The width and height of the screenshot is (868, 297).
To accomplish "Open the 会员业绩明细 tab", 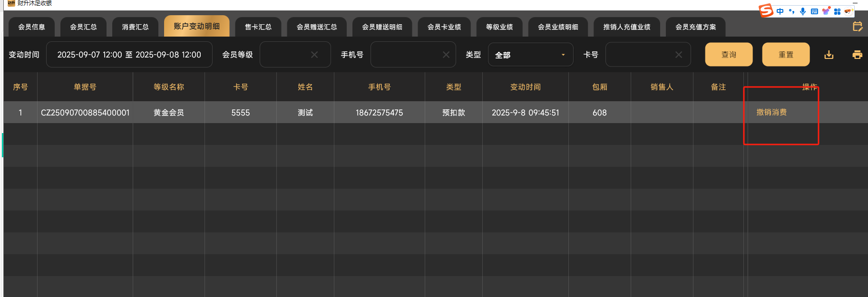I will [x=558, y=27].
